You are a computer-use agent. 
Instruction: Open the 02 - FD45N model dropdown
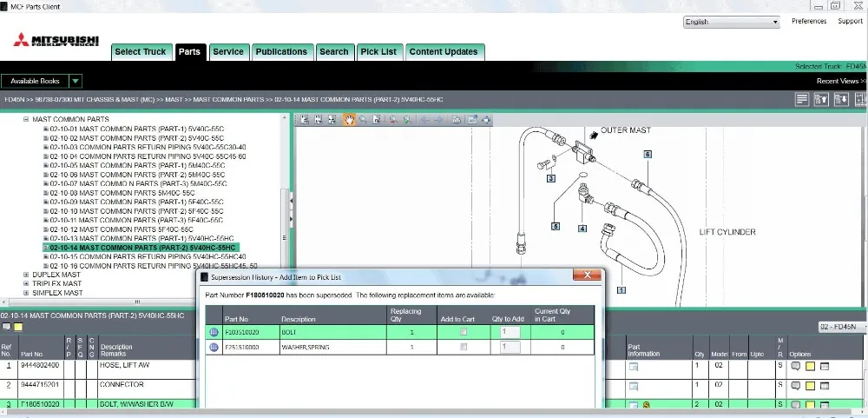(843, 327)
